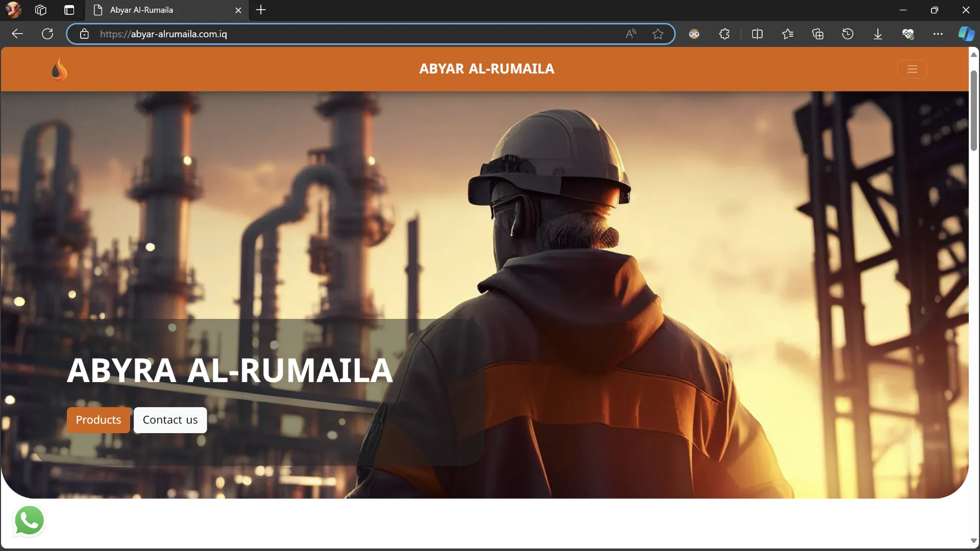Click the orange Products button
This screenshot has height=551, width=980.
(99, 420)
